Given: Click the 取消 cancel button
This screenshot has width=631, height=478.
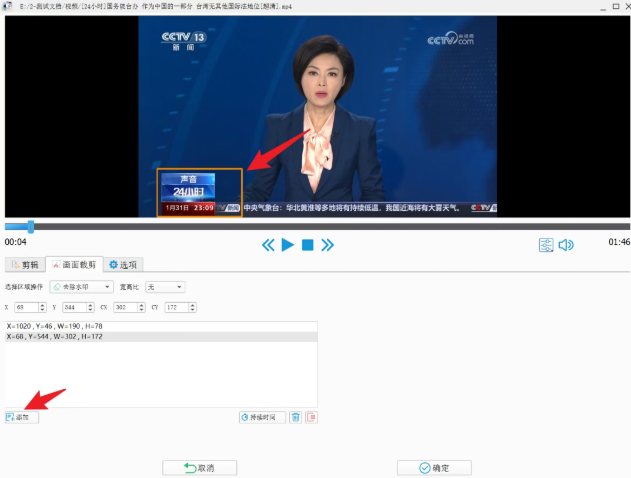Looking at the screenshot, I should 198,467.
